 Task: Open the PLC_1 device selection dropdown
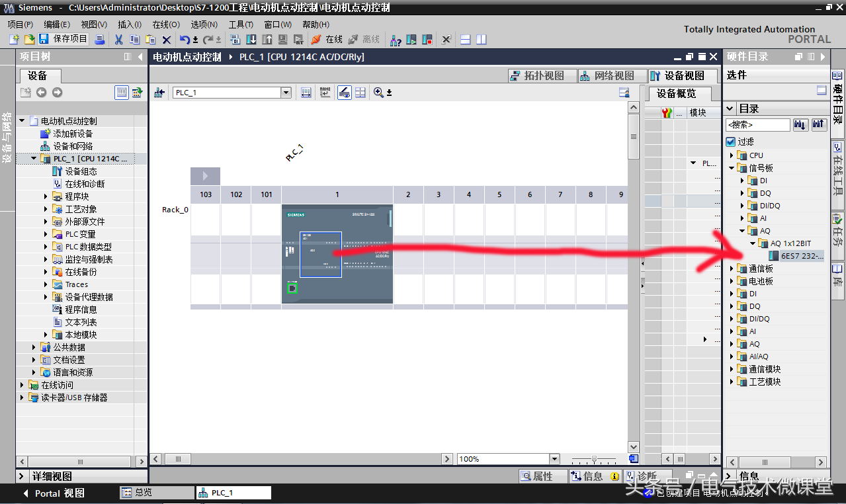click(286, 93)
